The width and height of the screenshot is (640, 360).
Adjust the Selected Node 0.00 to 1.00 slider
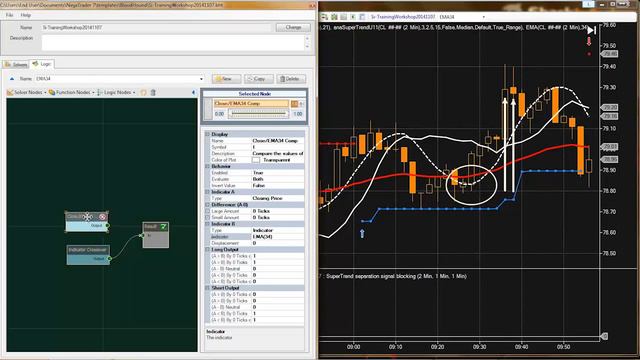pos(258,114)
